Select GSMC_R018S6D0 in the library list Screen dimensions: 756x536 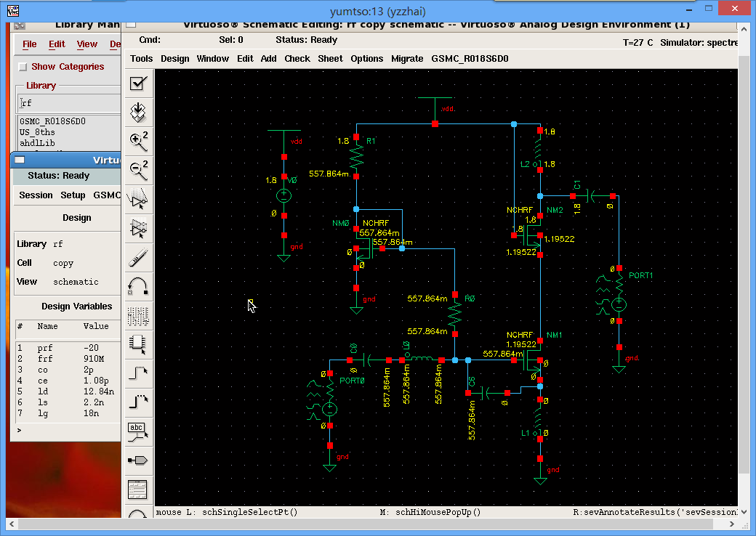pyautogui.click(x=52, y=121)
